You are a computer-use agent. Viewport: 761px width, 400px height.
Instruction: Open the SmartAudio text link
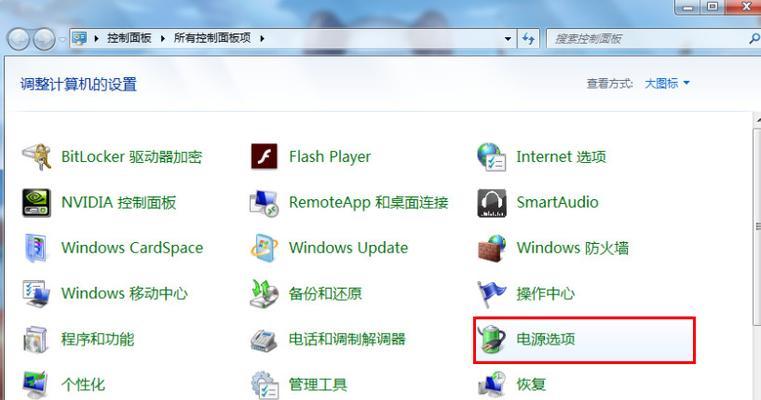(x=557, y=202)
